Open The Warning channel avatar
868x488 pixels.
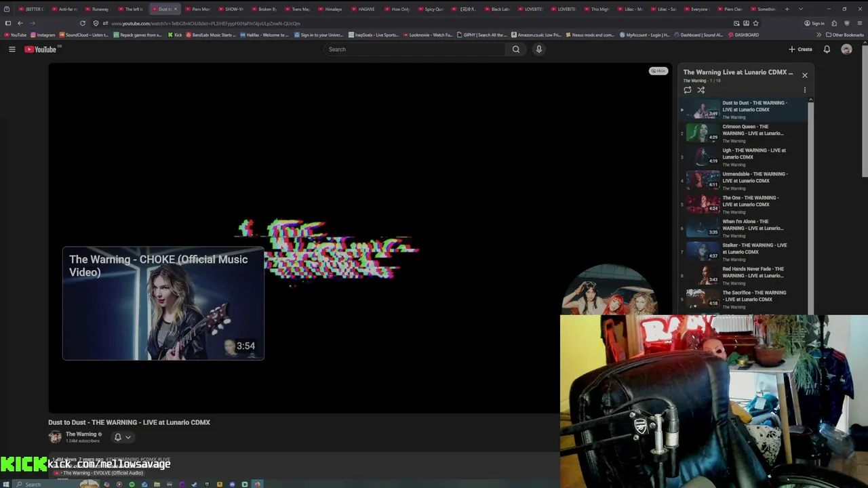pos(55,437)
